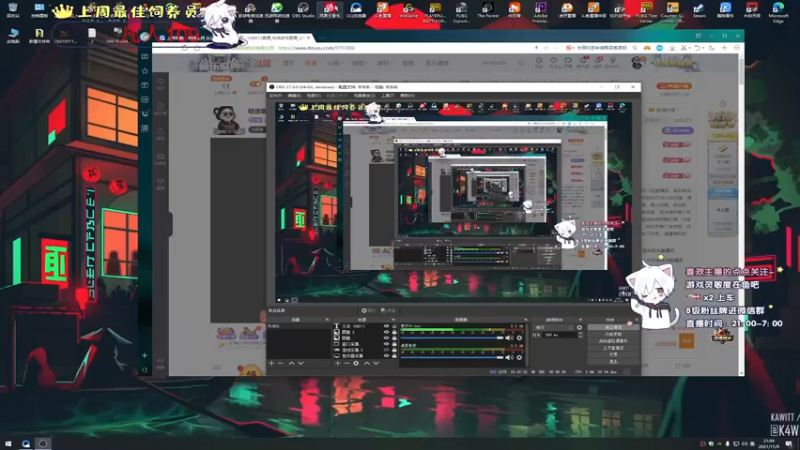
Task: Mute the second mixer track speaker icon
Action: click(509, 357)
